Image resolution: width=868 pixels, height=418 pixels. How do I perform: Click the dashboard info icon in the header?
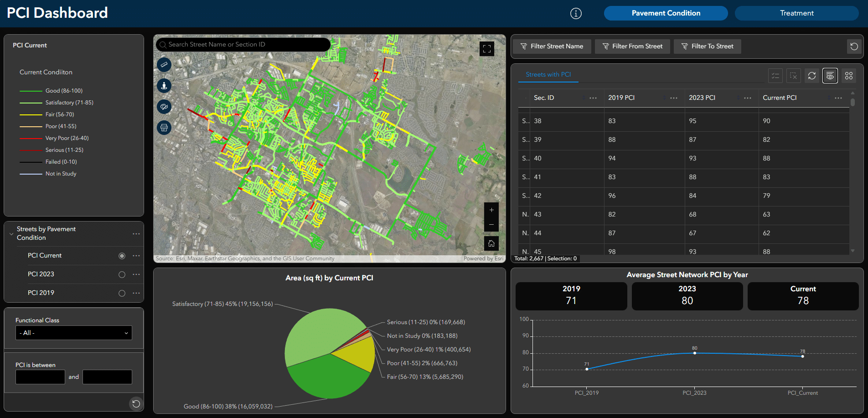(x=576, y=13)
